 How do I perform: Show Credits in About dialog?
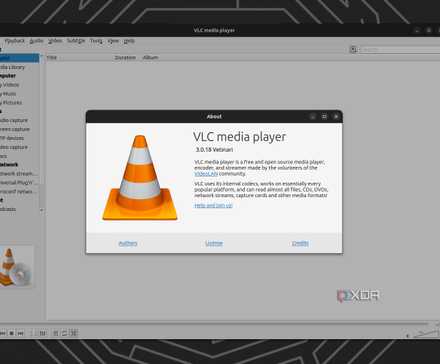(300, 243)
